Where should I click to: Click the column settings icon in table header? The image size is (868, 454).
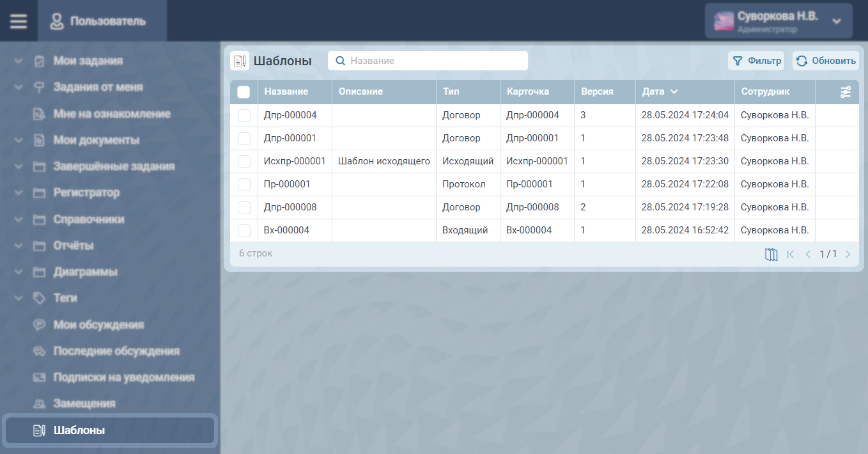pyautogui.click(x=846, y=92)
